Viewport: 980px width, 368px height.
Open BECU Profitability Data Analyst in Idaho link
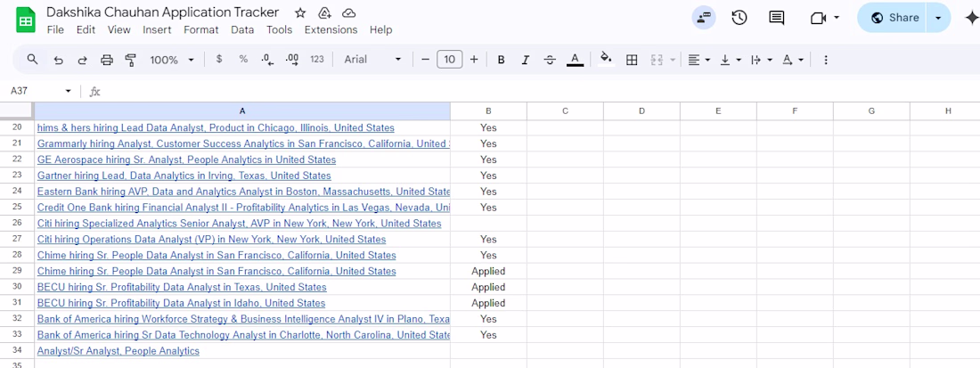(181, 303)
